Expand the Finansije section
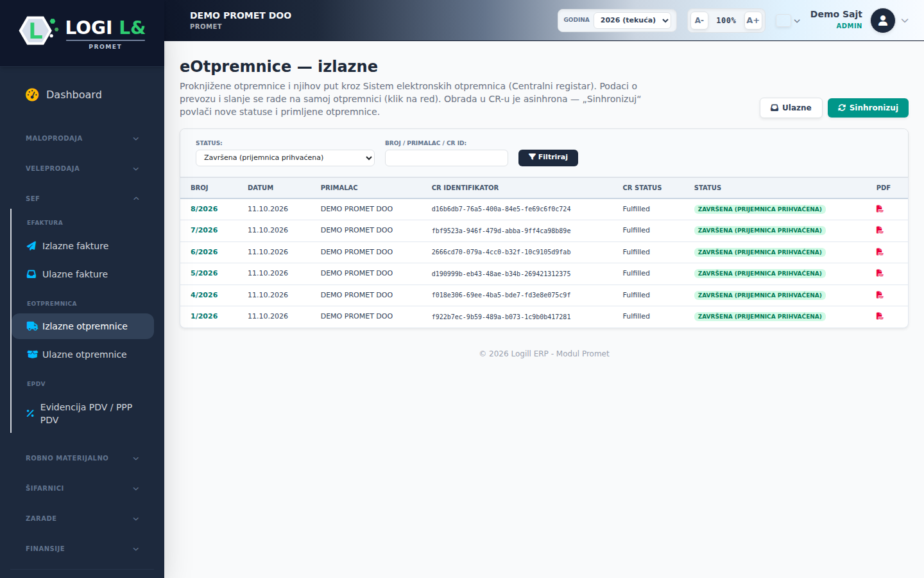 (x=82, y=548)
